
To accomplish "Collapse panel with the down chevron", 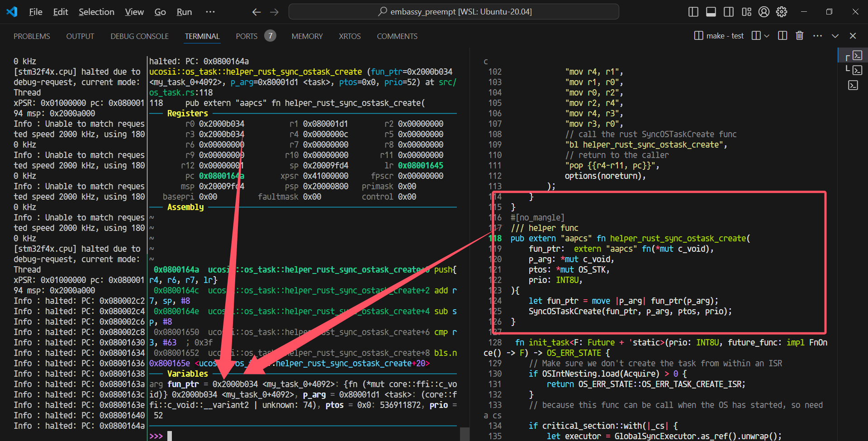I will [x=835, y=36].
